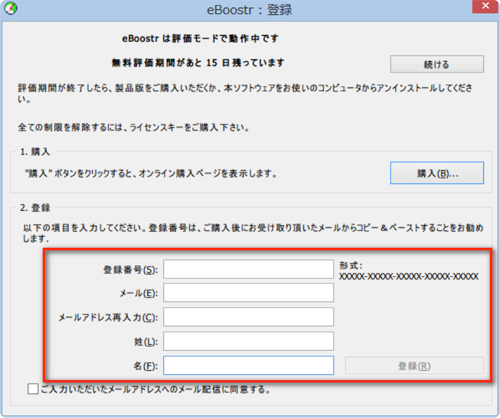Click the 名(F): label

tap(146, 366)
